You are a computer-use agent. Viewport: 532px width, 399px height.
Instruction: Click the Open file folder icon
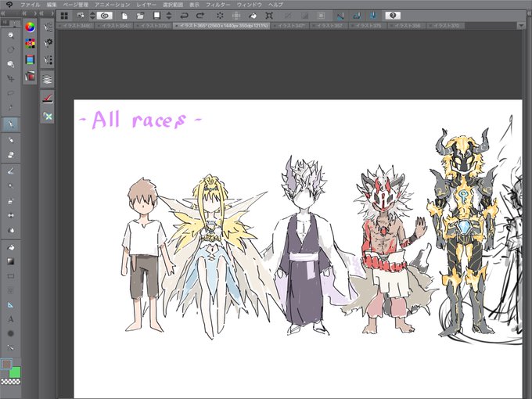coord(140,16)
